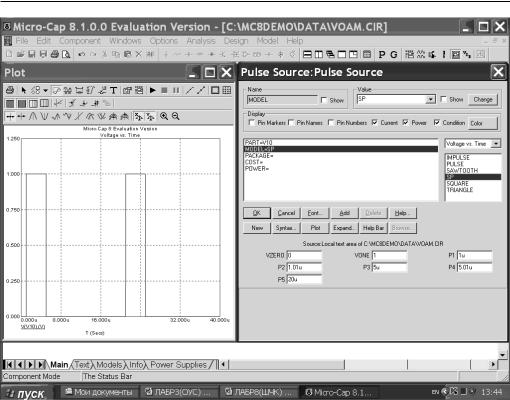Open the Edit menu
Screen dimensions: 510x400
pyautogui.click(x=43, y=41)
